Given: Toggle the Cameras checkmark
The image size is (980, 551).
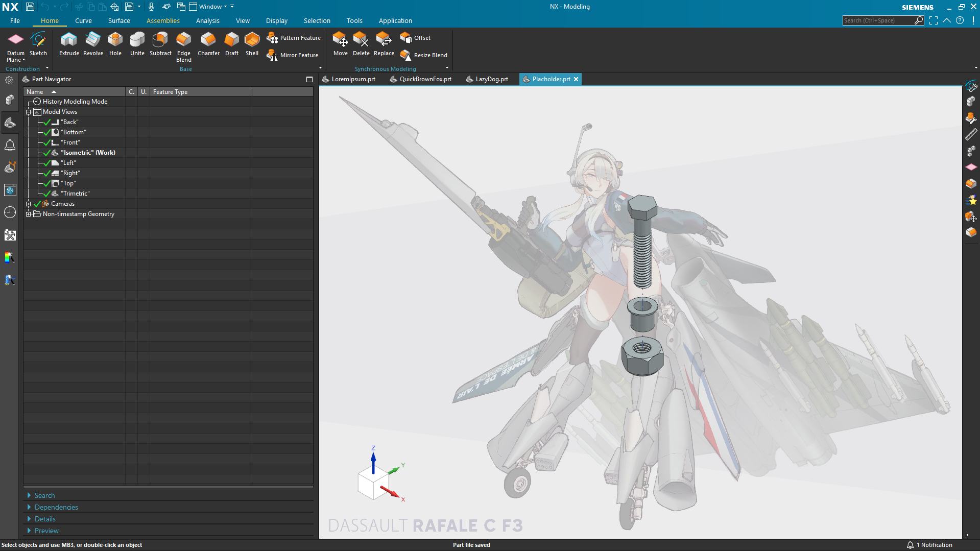Looking at the screenshot, I should (x=37, y=204).
